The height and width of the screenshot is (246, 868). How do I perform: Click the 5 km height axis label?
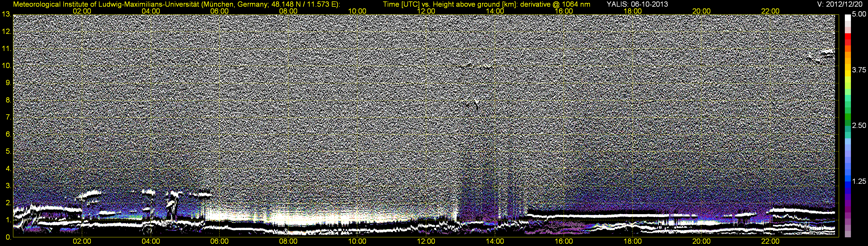8,152
